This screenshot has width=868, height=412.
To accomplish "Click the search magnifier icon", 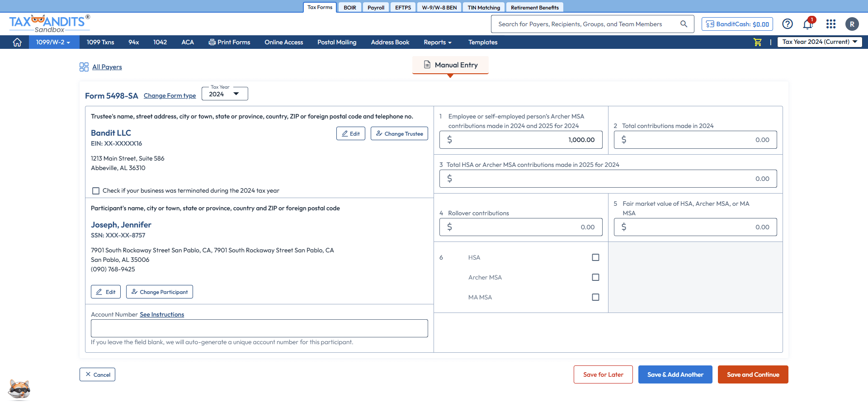I will (x=684, y=24).
